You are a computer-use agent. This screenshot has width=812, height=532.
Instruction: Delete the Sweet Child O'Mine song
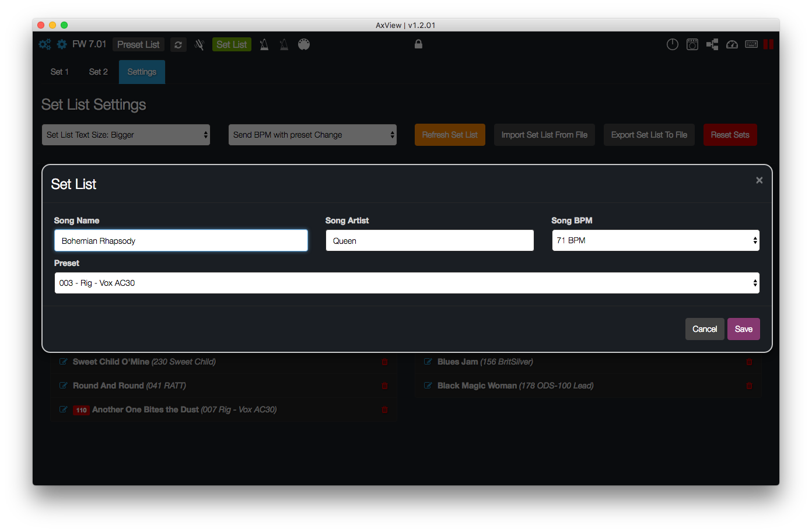[384, 362]
